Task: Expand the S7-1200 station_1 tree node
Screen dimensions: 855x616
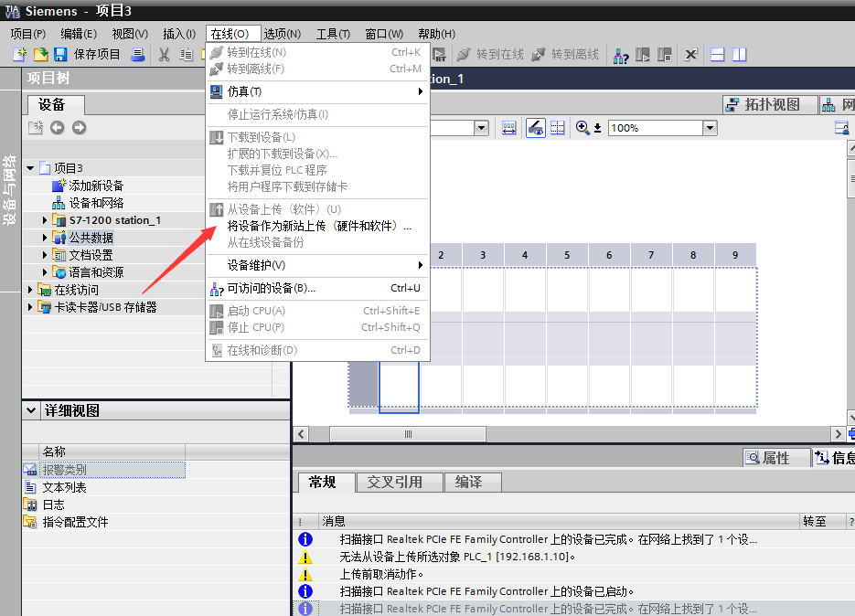Action: pyautogui.click(x=45, y=220)
